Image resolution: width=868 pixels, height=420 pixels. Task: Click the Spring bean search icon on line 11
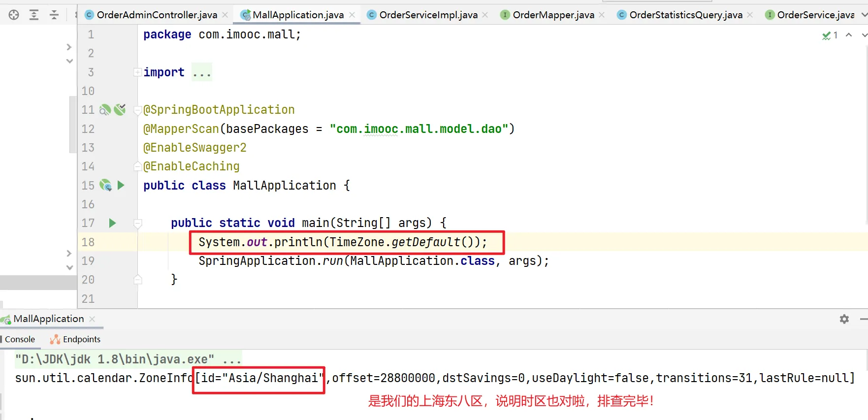coord(105,110)
